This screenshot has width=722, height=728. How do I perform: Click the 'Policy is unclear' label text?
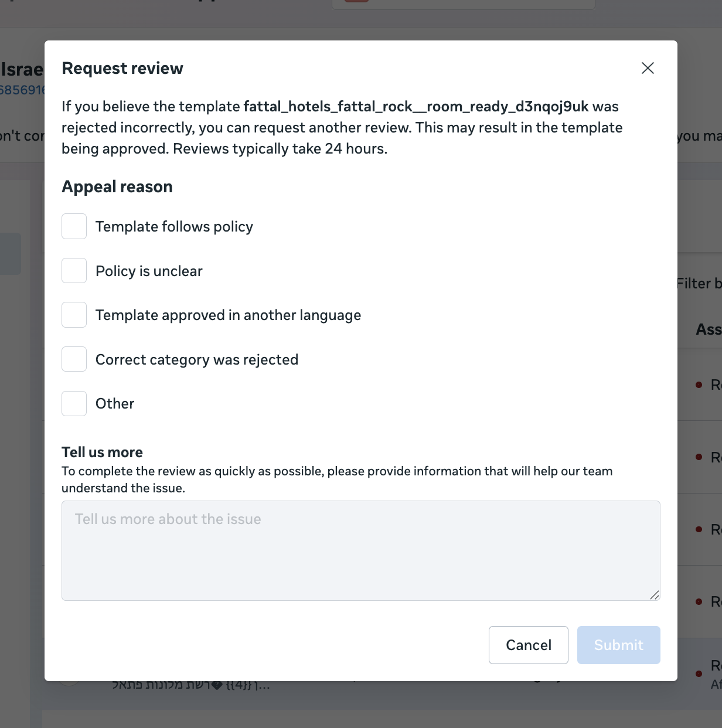point(149,271)
